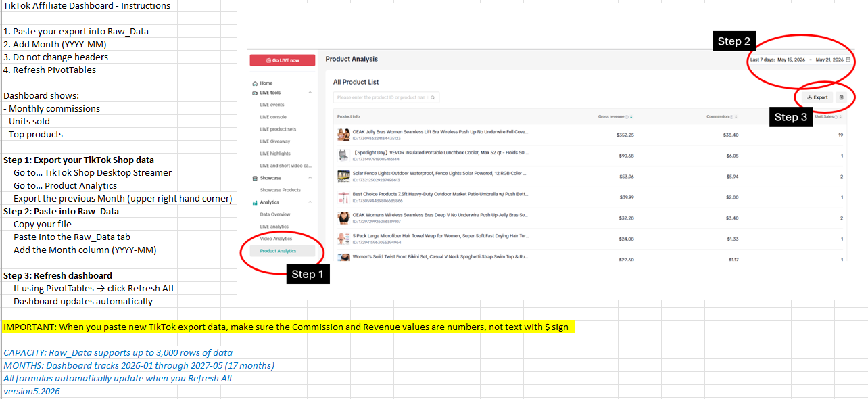The image size is (868, 399).
Task: Click VEVOR Lunchbox Cooler thumbnail
Action: (343, 156)
